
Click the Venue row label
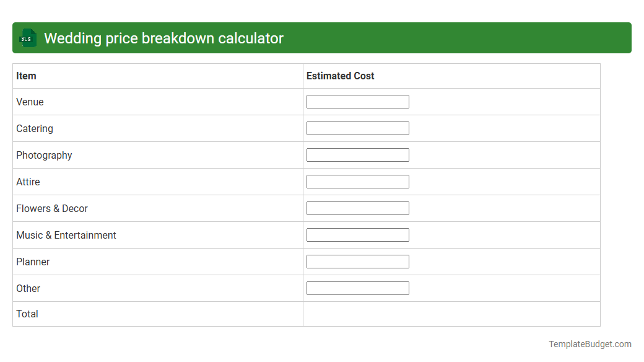tap(30, 102)
